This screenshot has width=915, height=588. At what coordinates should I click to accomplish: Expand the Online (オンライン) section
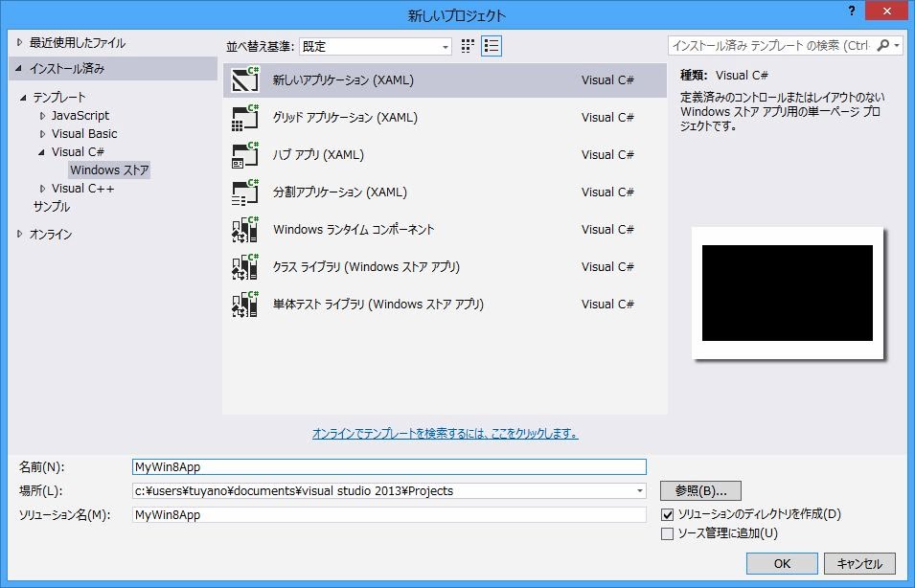coord(20,235)
